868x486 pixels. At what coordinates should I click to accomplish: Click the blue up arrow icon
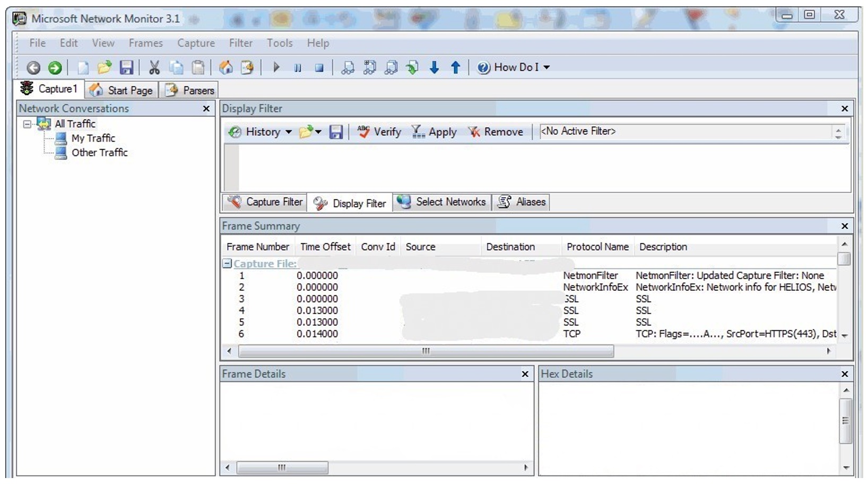[x=455, y=67]
